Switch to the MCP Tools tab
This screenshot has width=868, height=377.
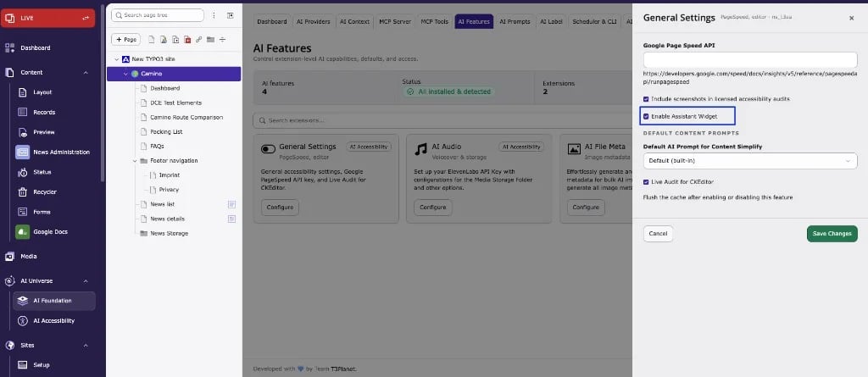[x=435, y=21]
